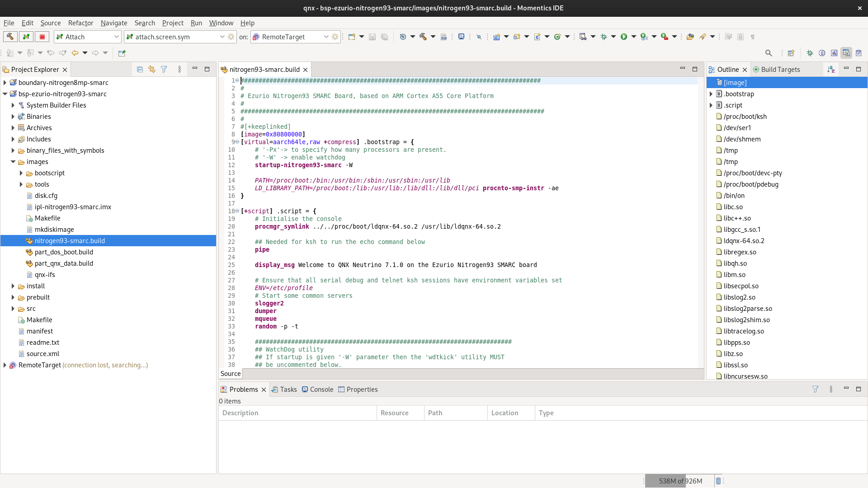Click the green Run launch icon
Image resolution: width=868 pixels, height=488 pixels.
tap(624, 37)
